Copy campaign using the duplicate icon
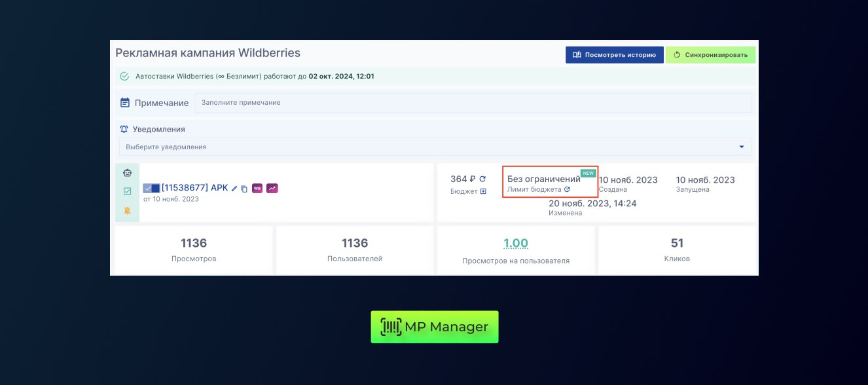The height and width of the screenshot is (385, 868). [244, 189]
